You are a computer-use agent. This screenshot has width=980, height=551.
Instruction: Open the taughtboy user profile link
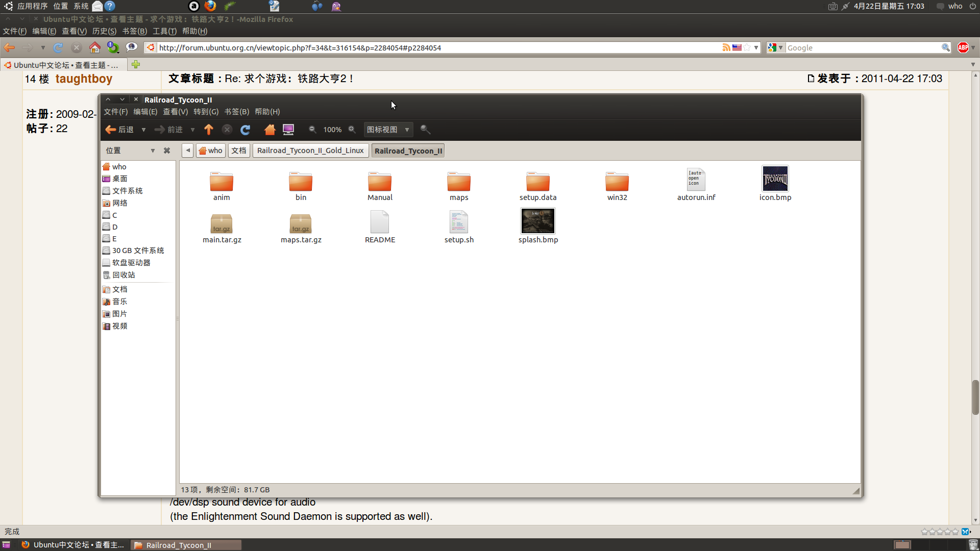coord(84,79)
